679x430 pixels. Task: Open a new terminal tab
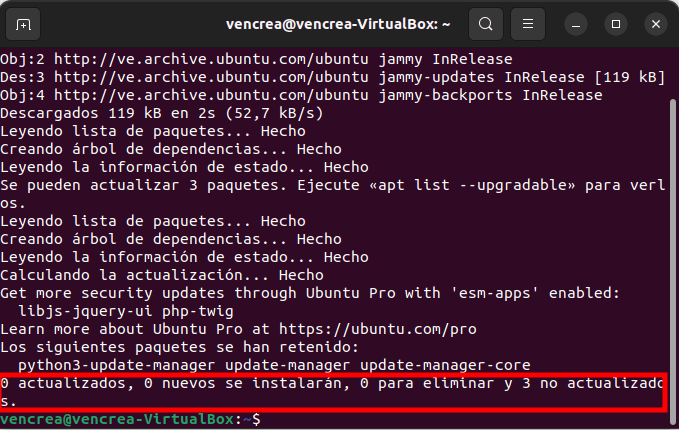click(23, 24)
